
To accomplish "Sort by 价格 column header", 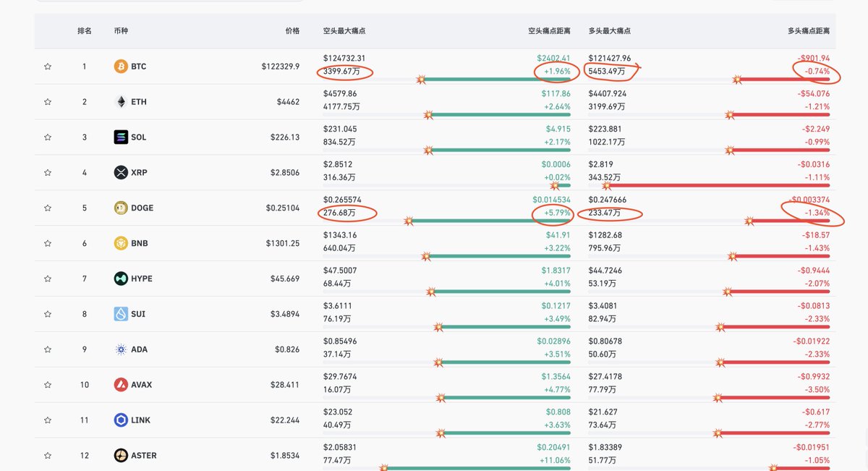I will click(x=292, y=31).
